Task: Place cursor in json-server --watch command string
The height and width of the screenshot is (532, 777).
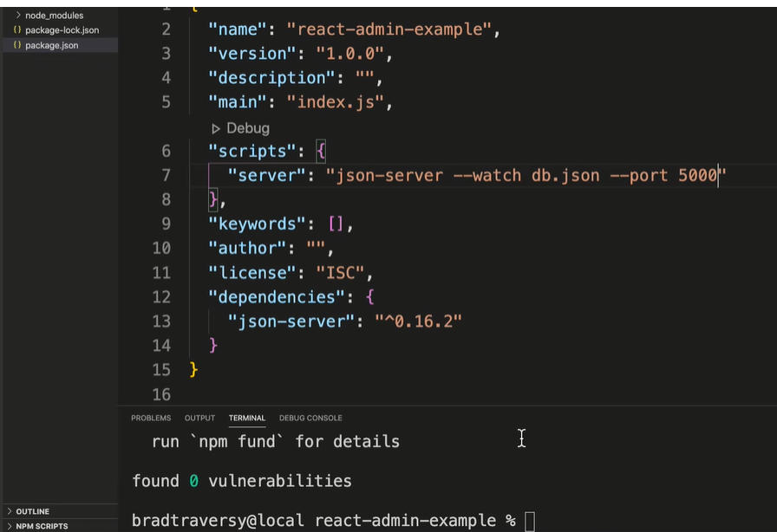Action: (x=526, y=175)
